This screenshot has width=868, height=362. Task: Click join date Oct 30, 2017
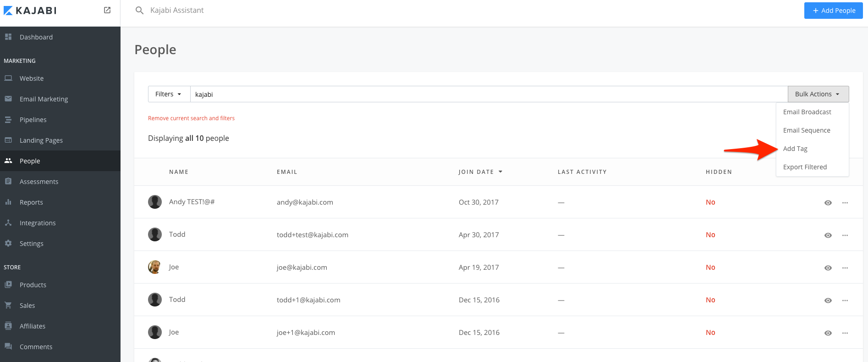(x=478, y=202)
